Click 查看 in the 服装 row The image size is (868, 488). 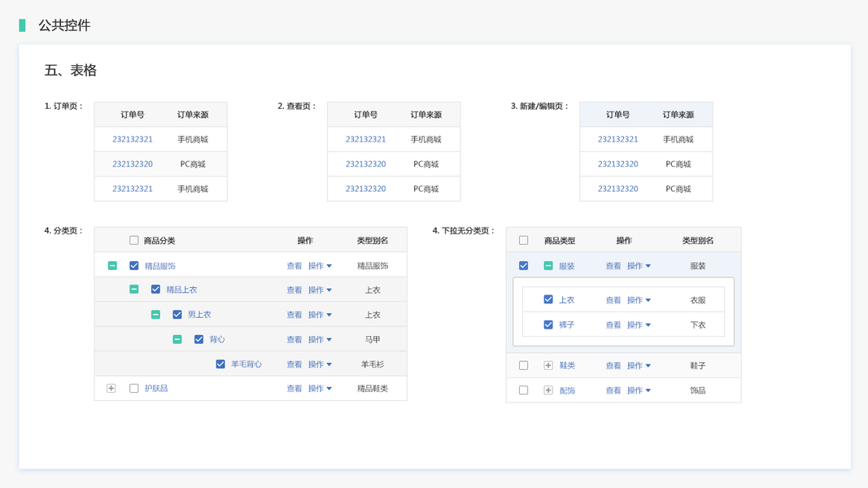[x=613, y=266]
